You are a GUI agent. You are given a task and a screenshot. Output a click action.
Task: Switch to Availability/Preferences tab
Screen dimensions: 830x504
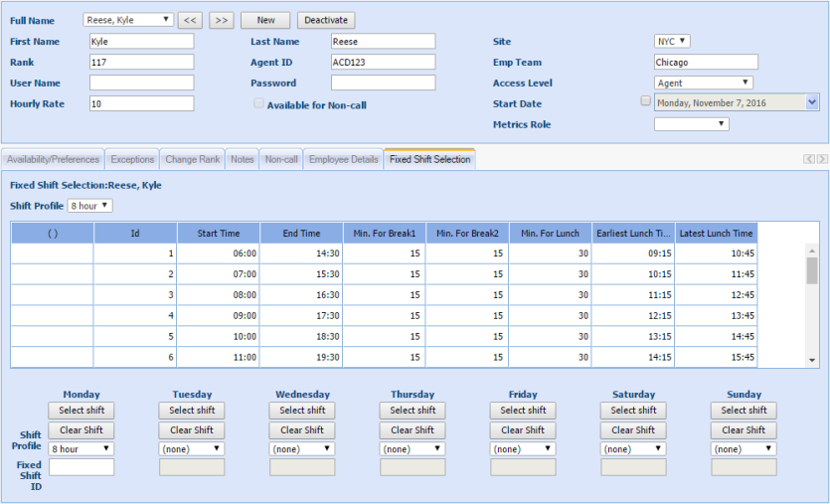[x=53, y=159]
